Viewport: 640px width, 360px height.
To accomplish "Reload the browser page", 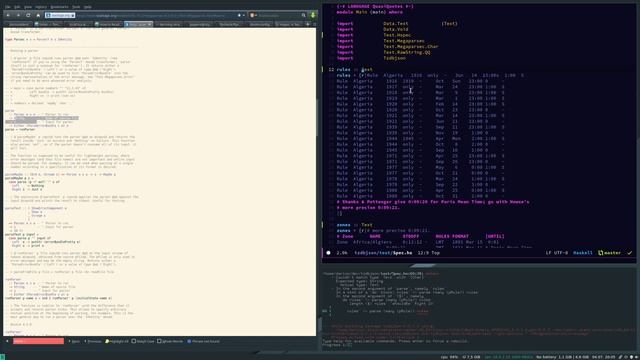I will click(x=28, y=15).
